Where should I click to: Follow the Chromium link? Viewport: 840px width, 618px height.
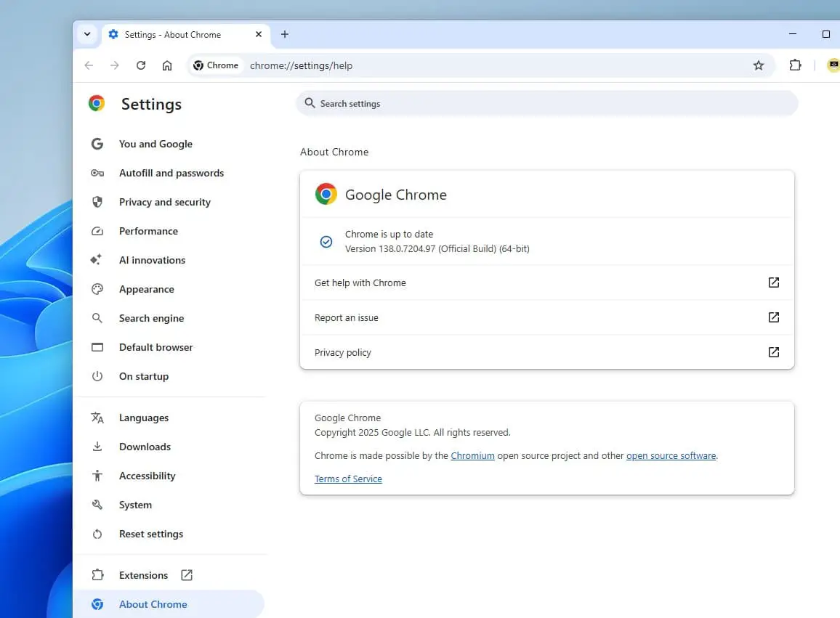[x=472, y=456]
